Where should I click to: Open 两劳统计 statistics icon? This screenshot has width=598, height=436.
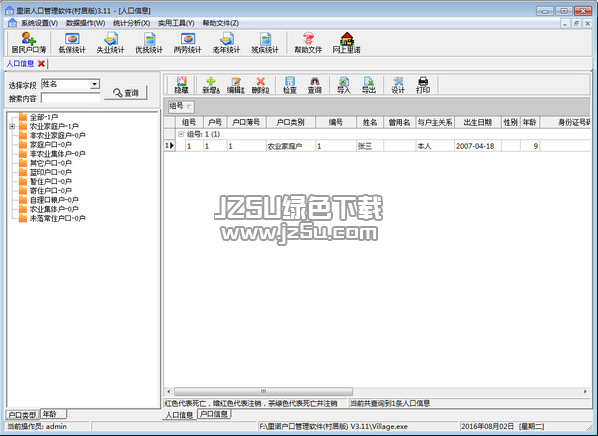(x=188, y=43)
